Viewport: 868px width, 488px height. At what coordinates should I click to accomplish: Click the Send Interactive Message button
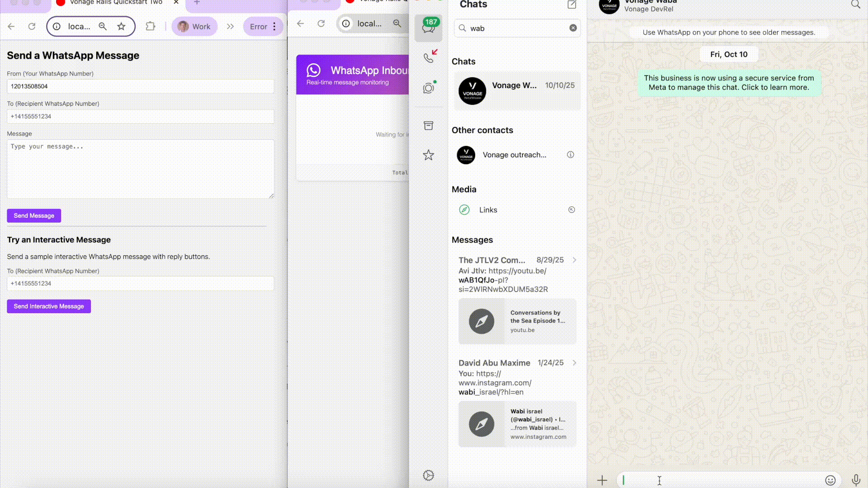click(x=48, y=306)
